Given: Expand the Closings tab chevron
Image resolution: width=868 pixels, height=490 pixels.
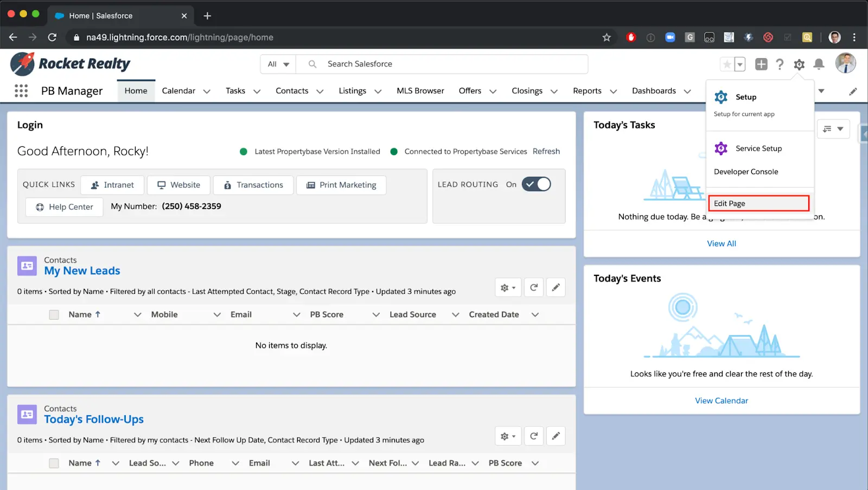Looking at the screenshot, I should coord(554,92).
